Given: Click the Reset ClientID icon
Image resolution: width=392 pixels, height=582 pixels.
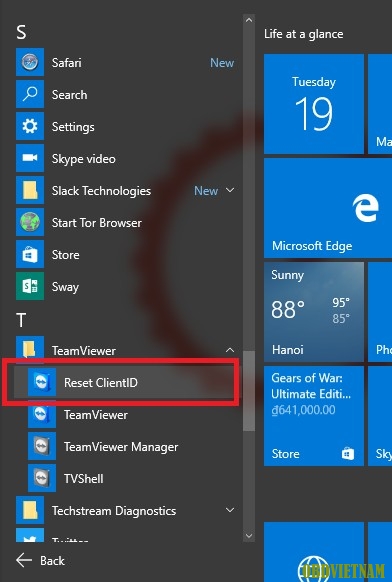Looking at the screenshot, I should [x=42, y=382].
